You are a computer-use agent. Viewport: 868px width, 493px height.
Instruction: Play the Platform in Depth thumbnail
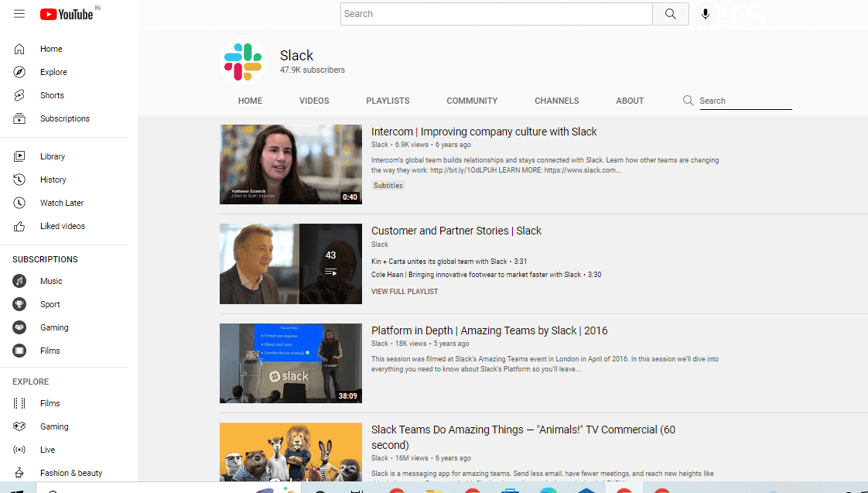pyautogui.click(x=291, y=364)
